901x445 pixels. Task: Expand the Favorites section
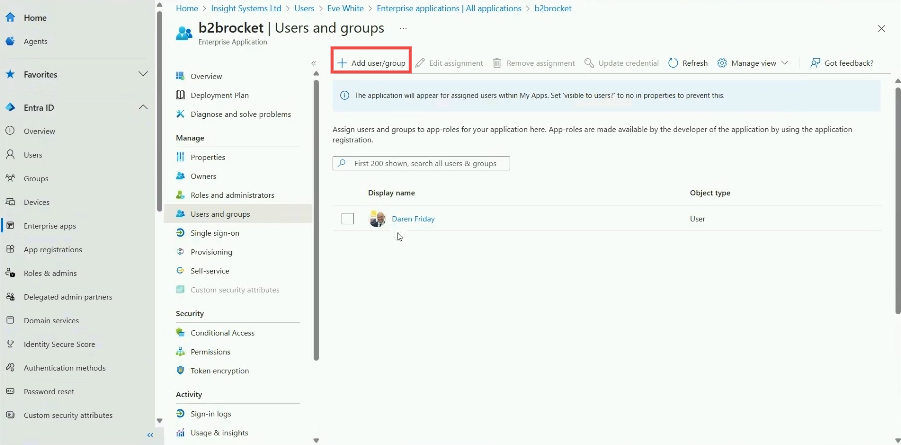[142, 74]
